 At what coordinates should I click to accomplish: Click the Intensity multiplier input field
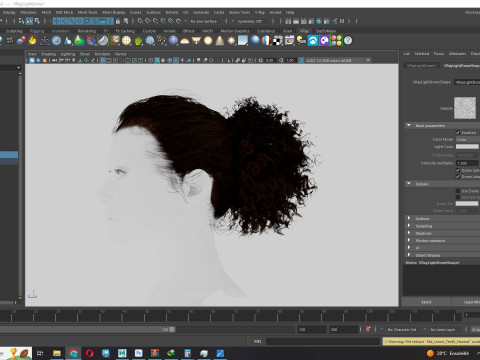(x=468, y=163)
